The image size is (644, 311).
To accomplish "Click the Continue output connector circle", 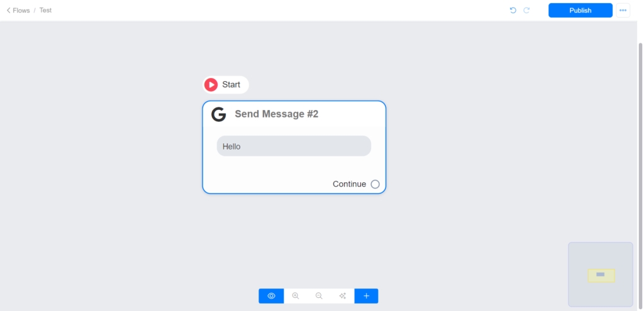I will pyautogui.click(x=375, y=184).
